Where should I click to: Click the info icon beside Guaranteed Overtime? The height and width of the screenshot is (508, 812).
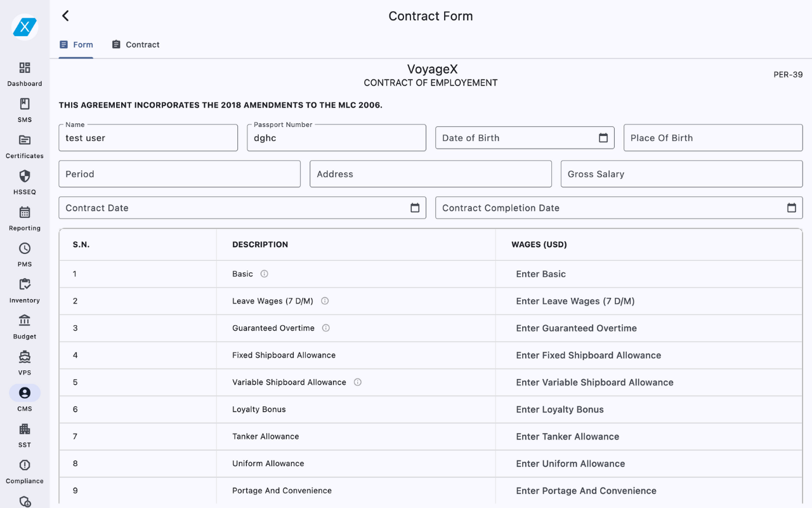(x=326, y=328)
